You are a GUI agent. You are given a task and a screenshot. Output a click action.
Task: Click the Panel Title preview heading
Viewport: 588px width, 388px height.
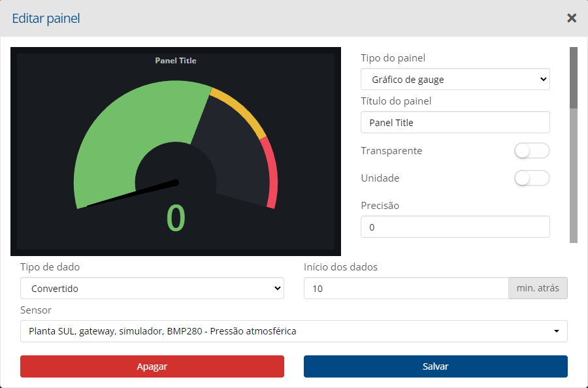click(x=176, y=61)
